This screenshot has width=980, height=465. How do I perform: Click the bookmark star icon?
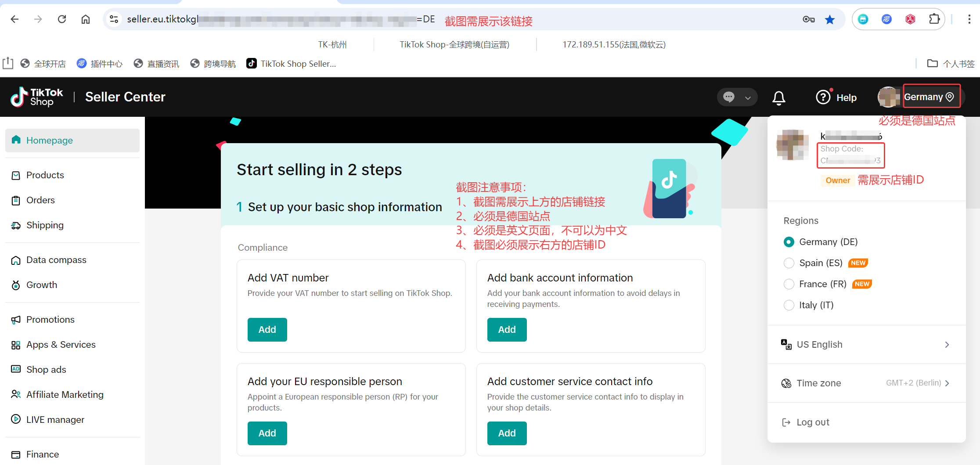click(x=830, y=19)
